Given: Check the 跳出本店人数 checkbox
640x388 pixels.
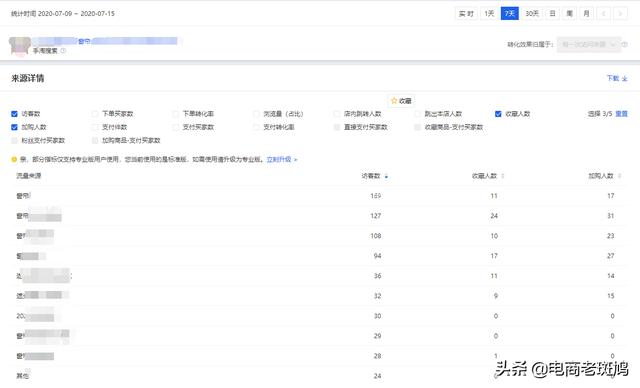Looking at the screenshot, I should (418, 114).
